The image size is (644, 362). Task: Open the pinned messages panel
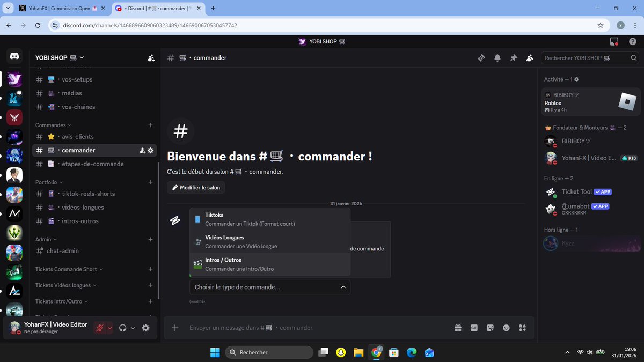pyautogui.click(x=513, y=57)
